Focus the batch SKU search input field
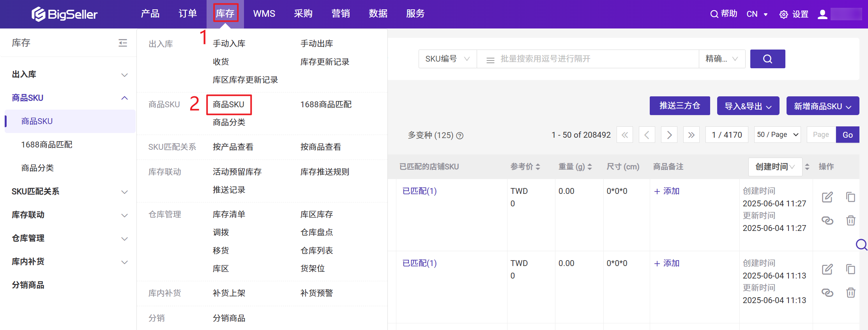The image size is (868, 330). tap(588, 59)
